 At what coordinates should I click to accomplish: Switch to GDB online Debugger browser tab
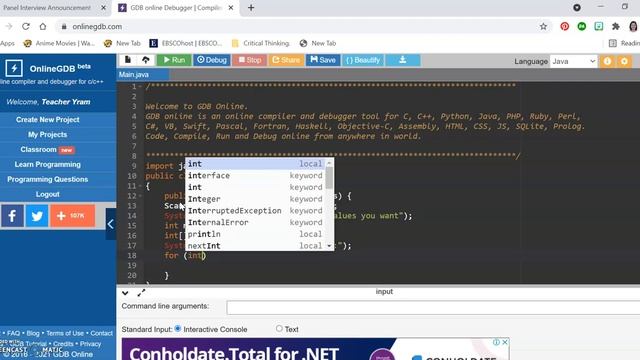tap(176, 8)
